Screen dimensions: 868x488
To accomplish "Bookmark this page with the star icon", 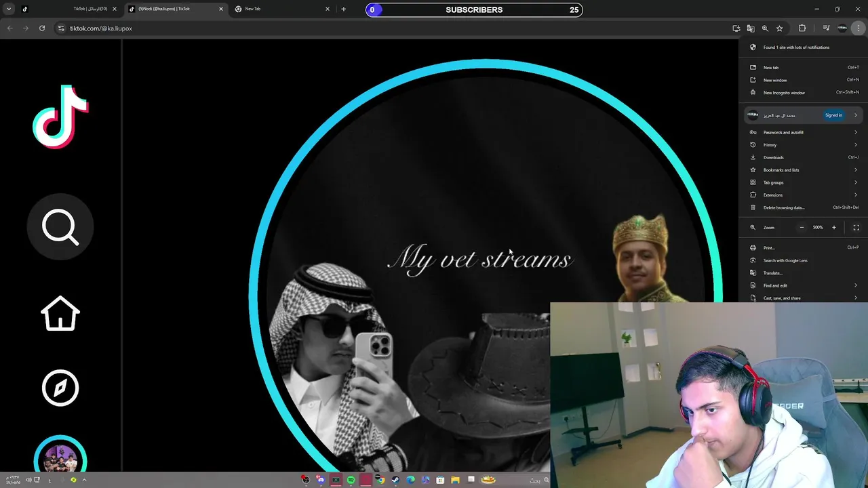I will click(x=780, y=28).
